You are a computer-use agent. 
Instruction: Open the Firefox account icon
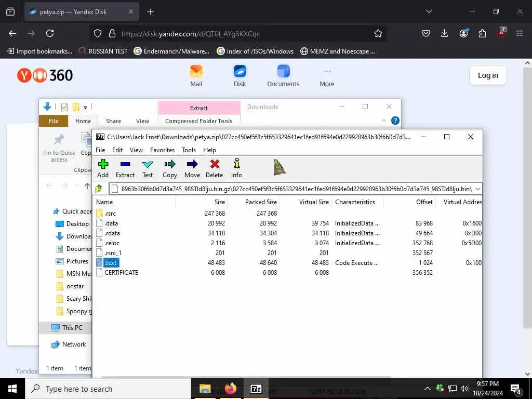pyautogui.click(x=463, y=33)
